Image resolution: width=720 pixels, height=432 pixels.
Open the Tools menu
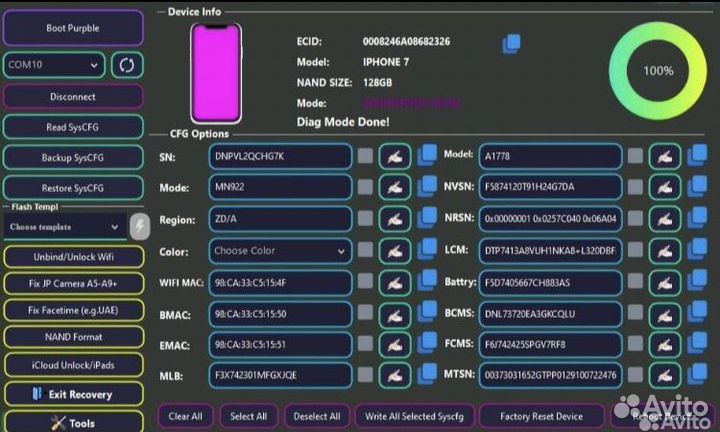click(72, 423)
